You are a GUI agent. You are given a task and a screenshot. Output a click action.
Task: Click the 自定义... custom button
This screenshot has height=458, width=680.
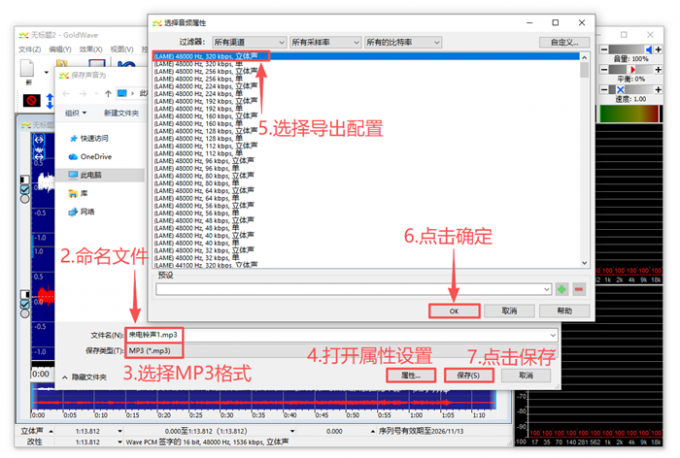click(564, 42)
